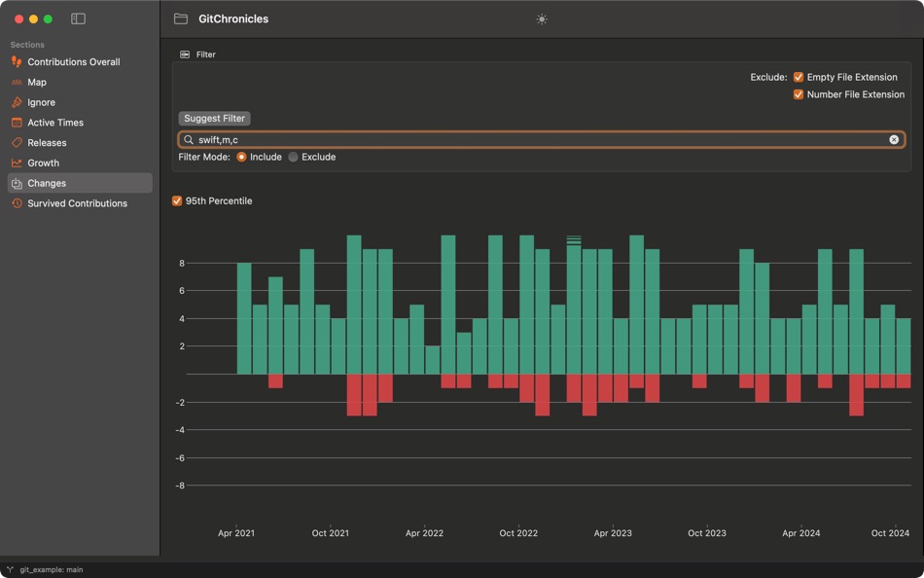Open the Survived Contributions section
924x578 pixels.
80,203
